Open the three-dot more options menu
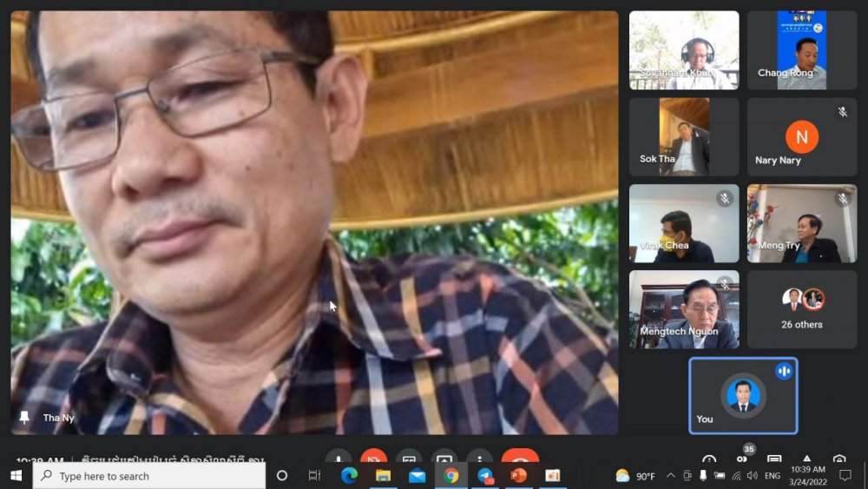Image resolution: width=868 pixels, height=489 pixels. [479, 459]
